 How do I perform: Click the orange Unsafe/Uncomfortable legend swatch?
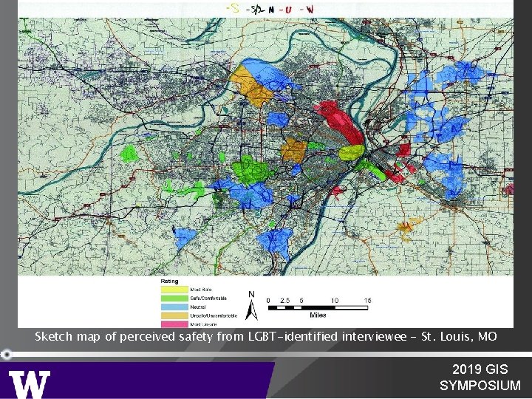point(174,316)
